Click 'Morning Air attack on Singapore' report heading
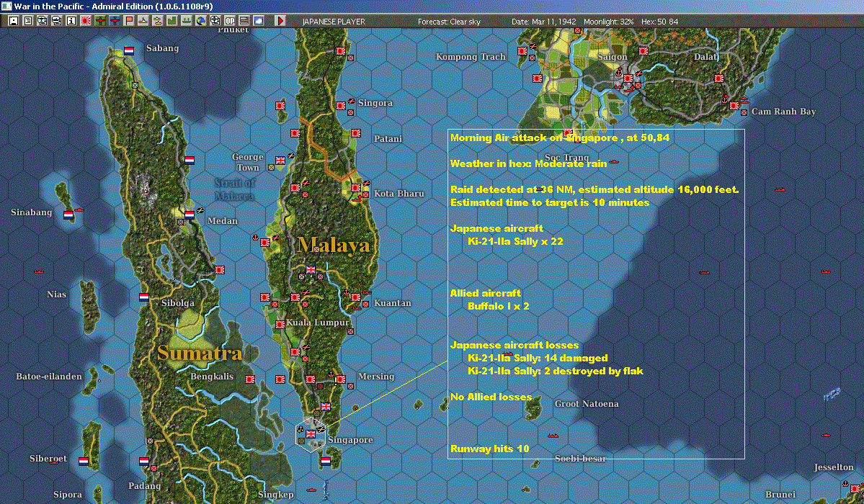This screenshot has height=504, width=864. (x=560, y=138)
